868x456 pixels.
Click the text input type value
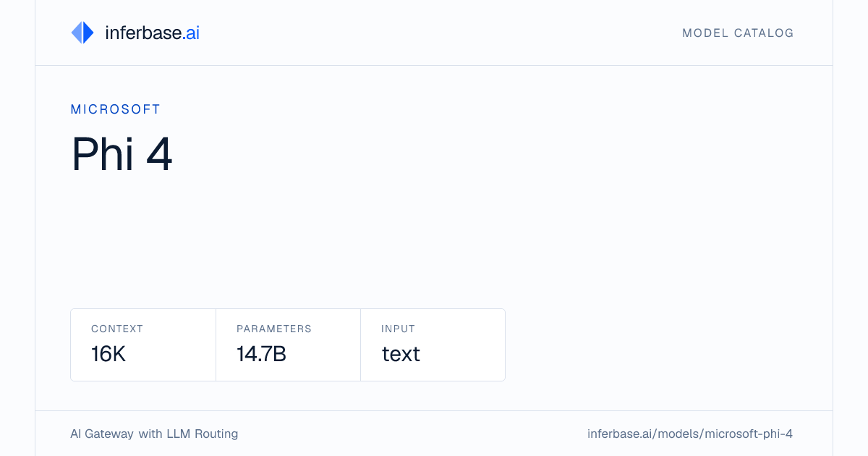tap(401, 354)
